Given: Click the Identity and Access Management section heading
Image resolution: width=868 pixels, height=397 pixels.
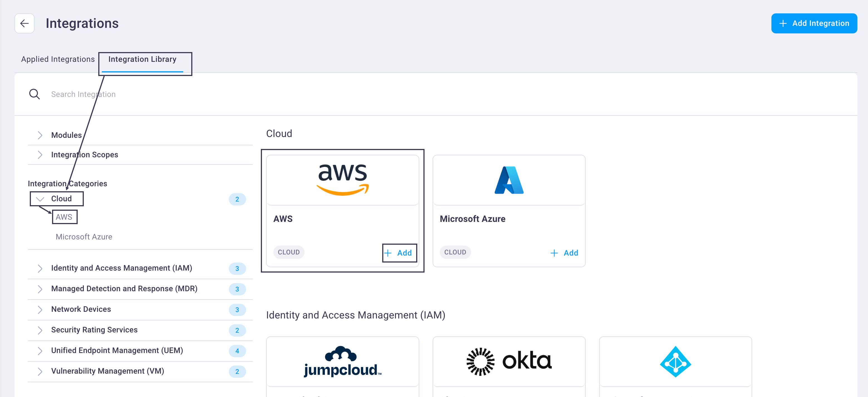Looking at the screenshot, I should 355,315.
